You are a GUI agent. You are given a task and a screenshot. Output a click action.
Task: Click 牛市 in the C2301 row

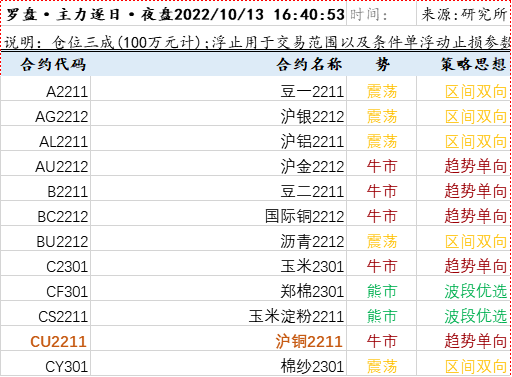[382, 266]
